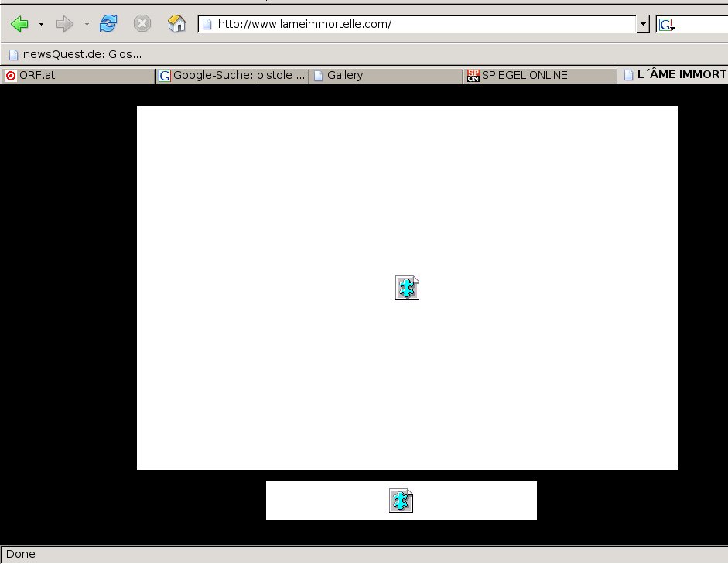728x564 pixels.
Task: Open the Forward history dropdown arrow
Action: point(87,25)
